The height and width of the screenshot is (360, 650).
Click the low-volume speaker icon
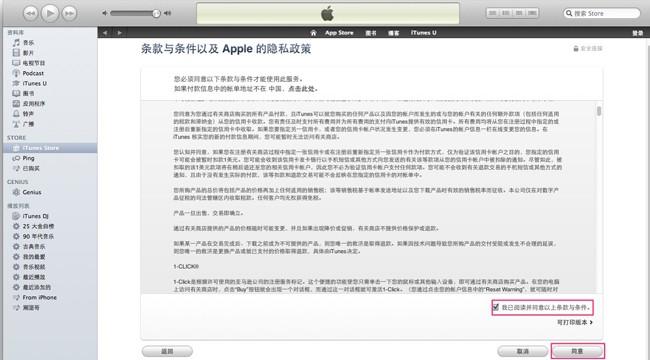pos(105,13)
